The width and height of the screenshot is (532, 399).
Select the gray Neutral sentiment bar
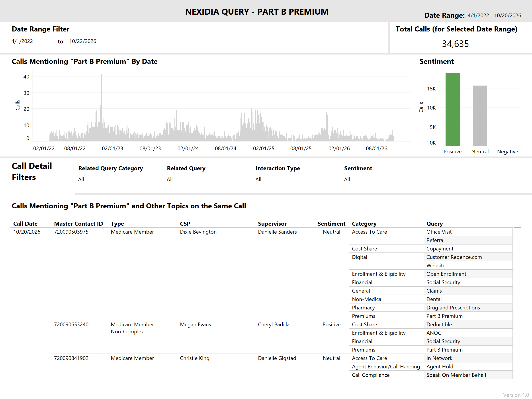pyautogui.click(x=480, y=115)
